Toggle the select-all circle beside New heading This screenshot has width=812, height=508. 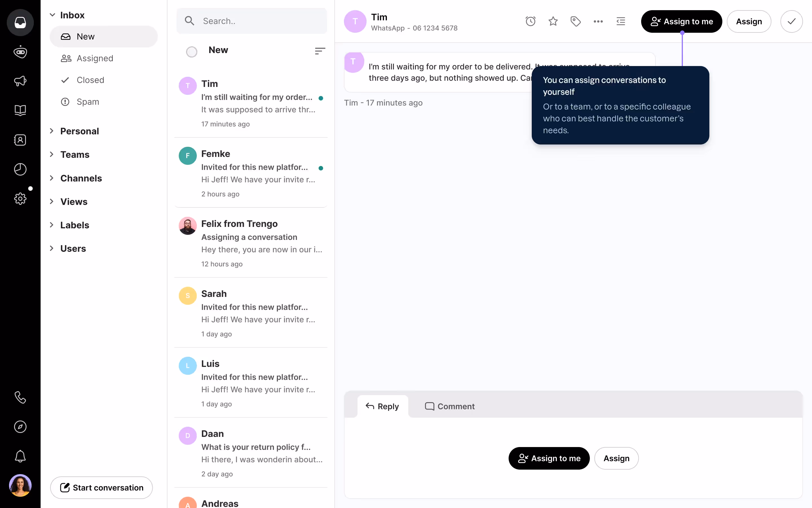pyautogui.click(x=192, y=52)
